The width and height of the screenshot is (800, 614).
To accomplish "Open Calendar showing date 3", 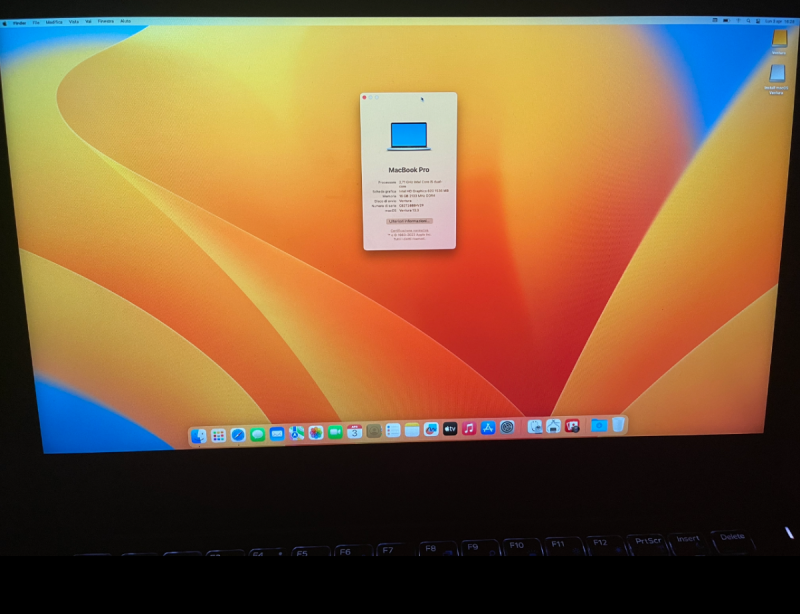I will [x=354, y=432].
